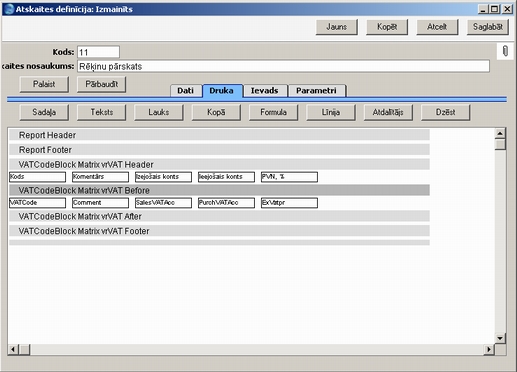Click the horizontal scrollbar left arrow
This screenshot has width=517, height=372.
coord(13,349)
